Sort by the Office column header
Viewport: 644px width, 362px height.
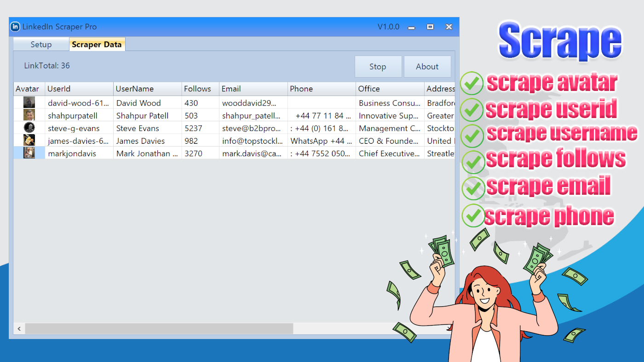coord(390,89)
